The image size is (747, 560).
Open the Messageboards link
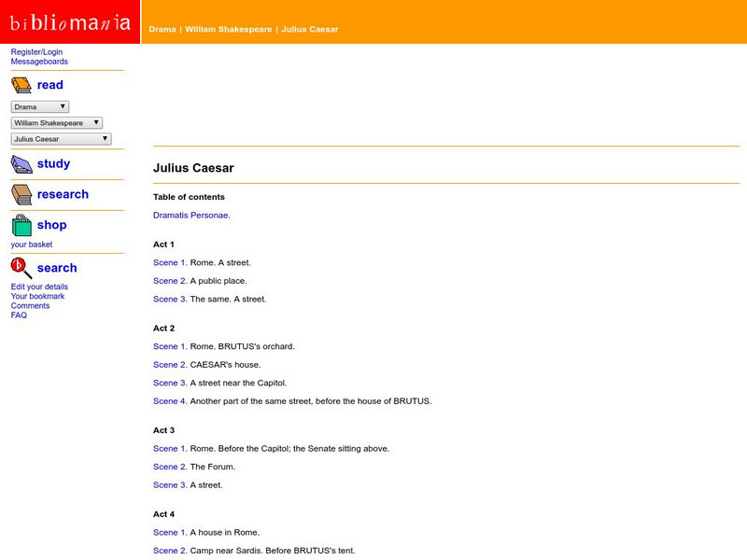point(39,62)
